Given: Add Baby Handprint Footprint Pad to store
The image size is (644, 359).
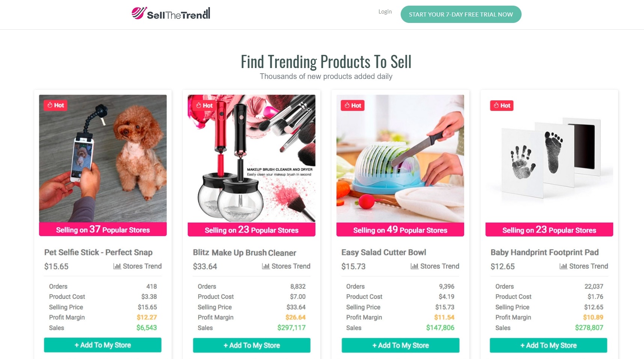Looking at the screenshot, I should (x=548, y=345).
